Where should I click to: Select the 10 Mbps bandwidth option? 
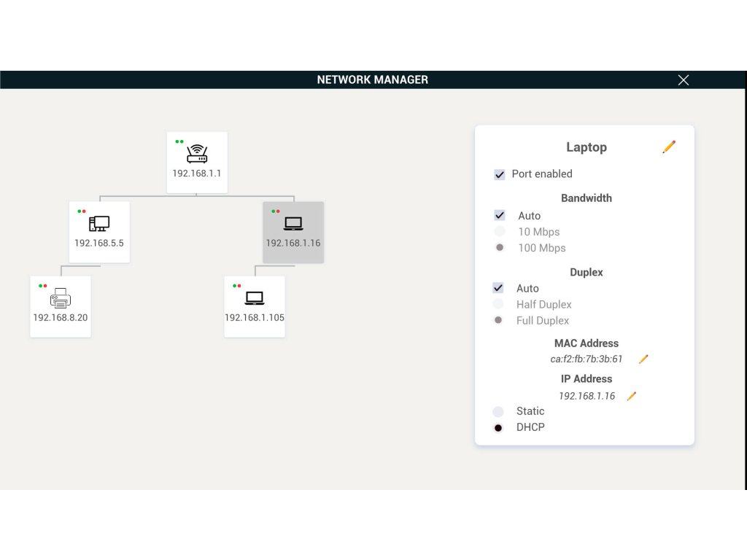tap(500, 232)
